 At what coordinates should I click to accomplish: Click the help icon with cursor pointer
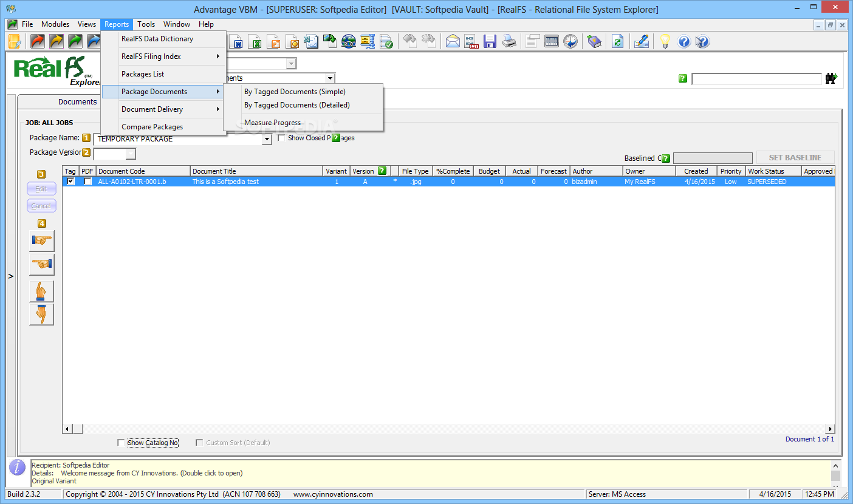coord(702,41)
